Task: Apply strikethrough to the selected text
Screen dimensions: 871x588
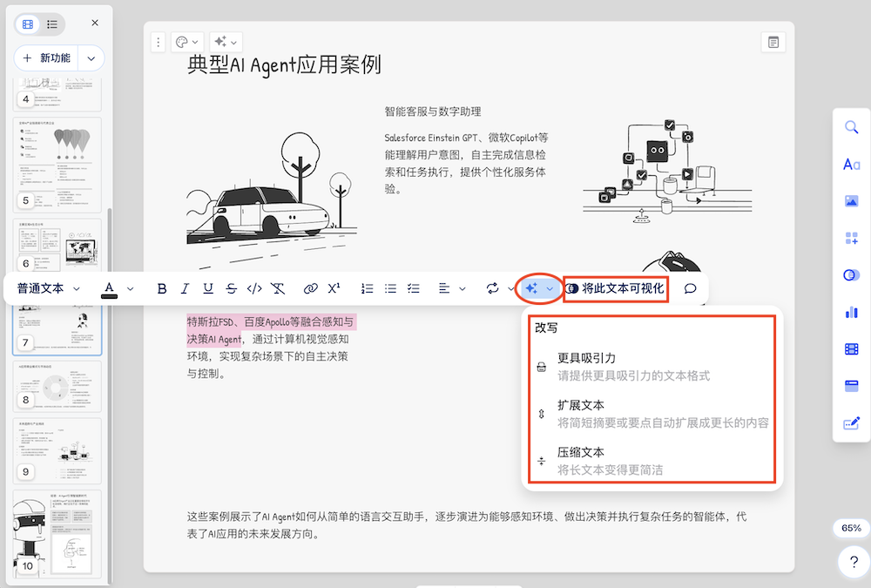Action: pyautogui.click(x=231, y=287)
